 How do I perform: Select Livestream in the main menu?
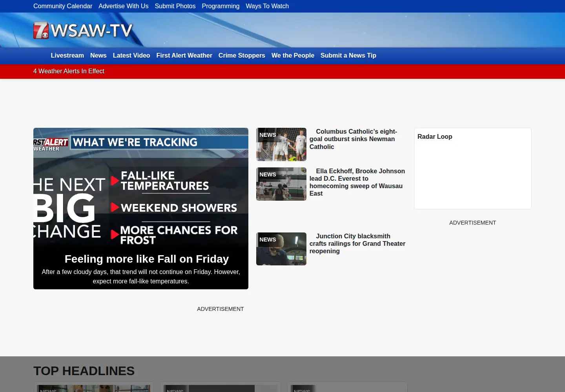(67, 56)
